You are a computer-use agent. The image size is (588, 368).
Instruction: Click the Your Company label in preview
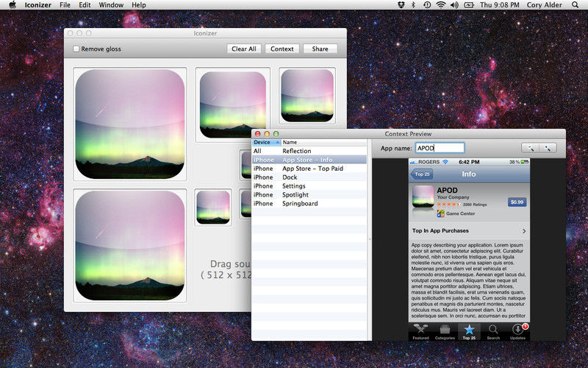point(453,197)
